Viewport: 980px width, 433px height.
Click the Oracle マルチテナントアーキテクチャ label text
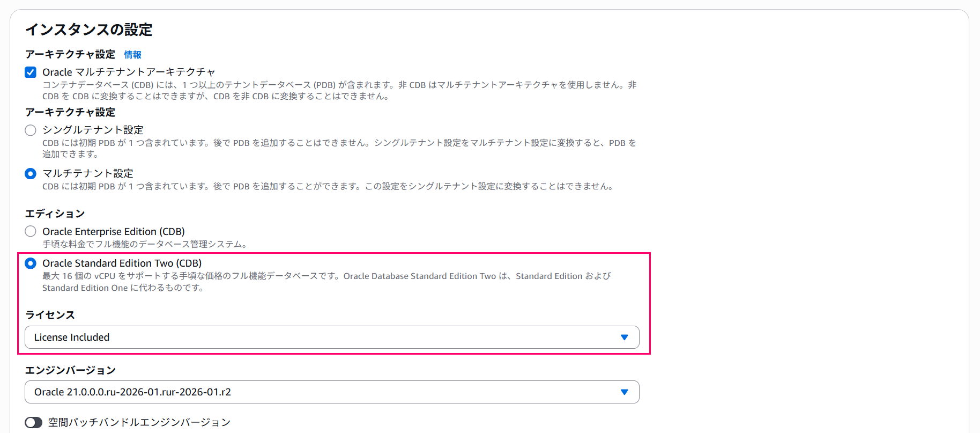tap(129, 72)
